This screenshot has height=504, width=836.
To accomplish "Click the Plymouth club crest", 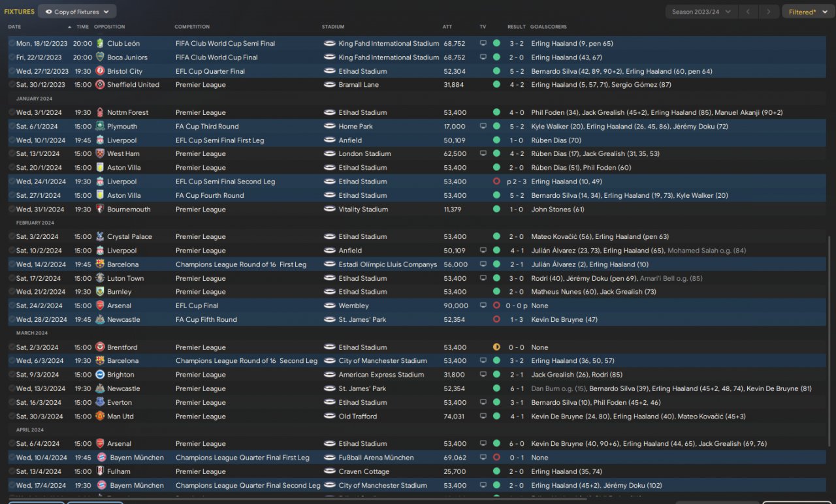I will point(100,126).
